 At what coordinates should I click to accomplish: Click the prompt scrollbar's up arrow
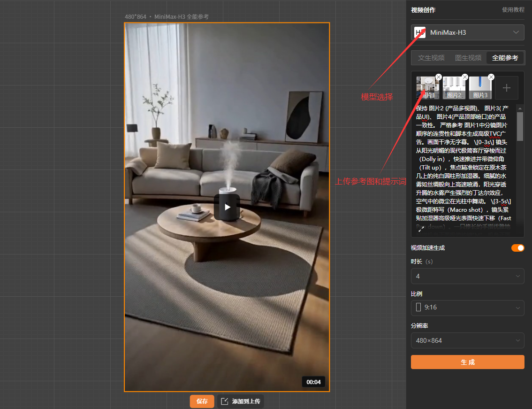click(x=520, y=108)
